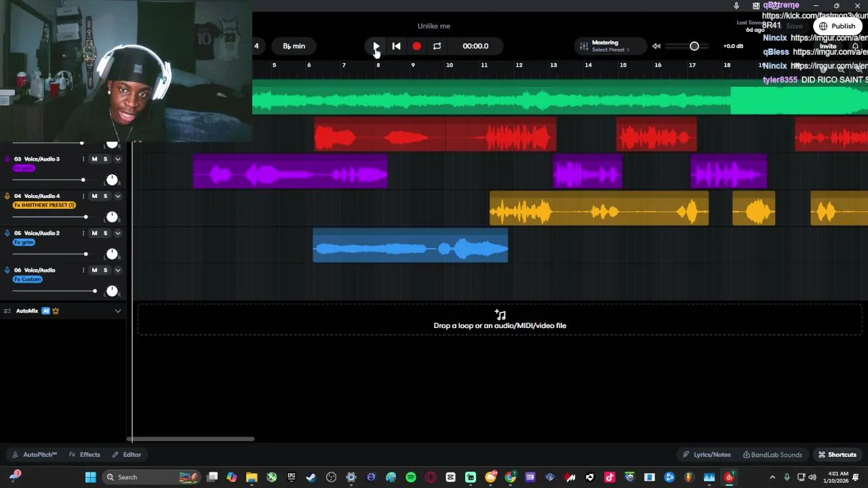Click the Publish button
This screenshot has width=868, height=488.
click(x=837, y=26)
